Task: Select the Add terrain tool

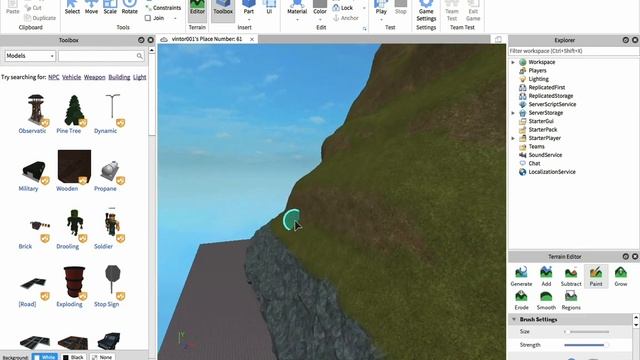Action: pos(546,276)
